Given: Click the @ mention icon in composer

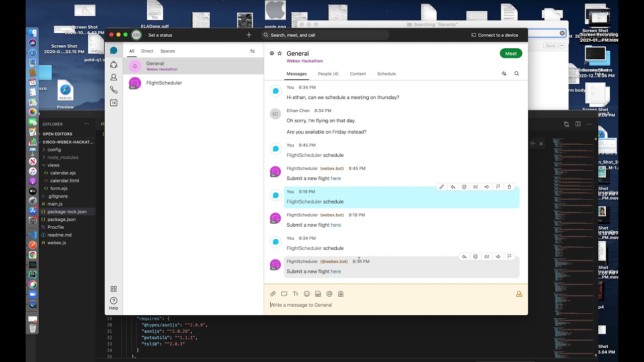Looking at the screenshot, I should pos(330,294).
